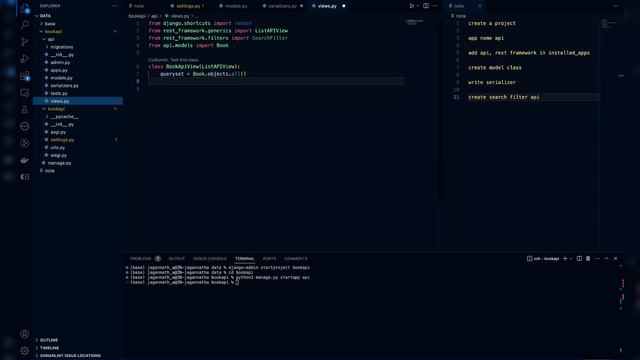Viewport: 640px width, 360px height.
Task: Open models.py in the explorer tree
Action: [x=78, y=78]
